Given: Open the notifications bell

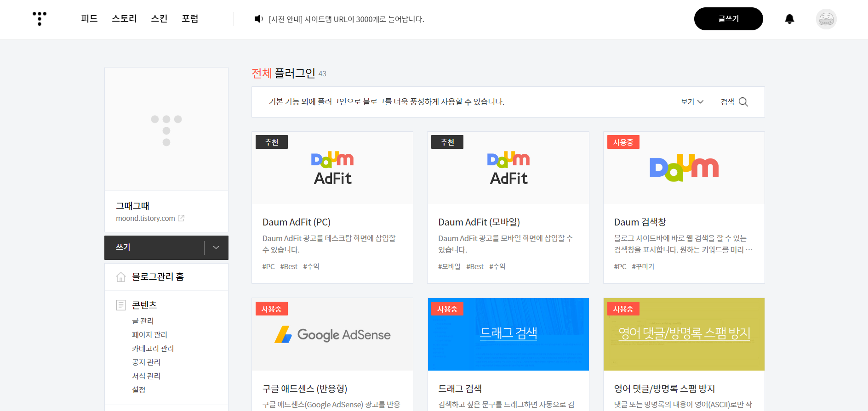Looking at the screenshot, I should tap(789, 19).
